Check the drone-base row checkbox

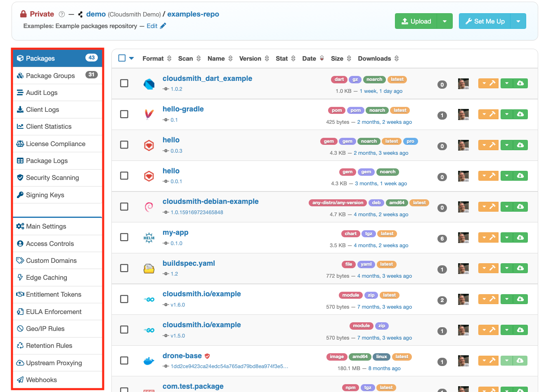click(124, 361)
